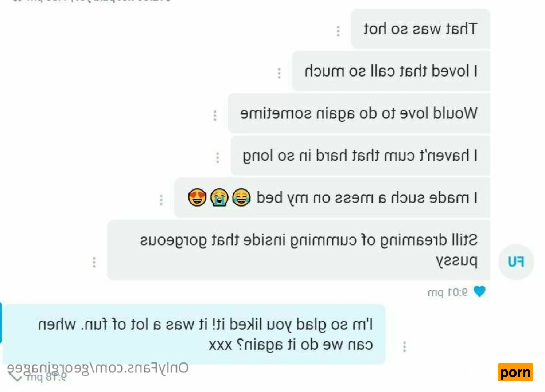
Task: Click the tears of joy emoji
Action: click(x=241, y=198)
